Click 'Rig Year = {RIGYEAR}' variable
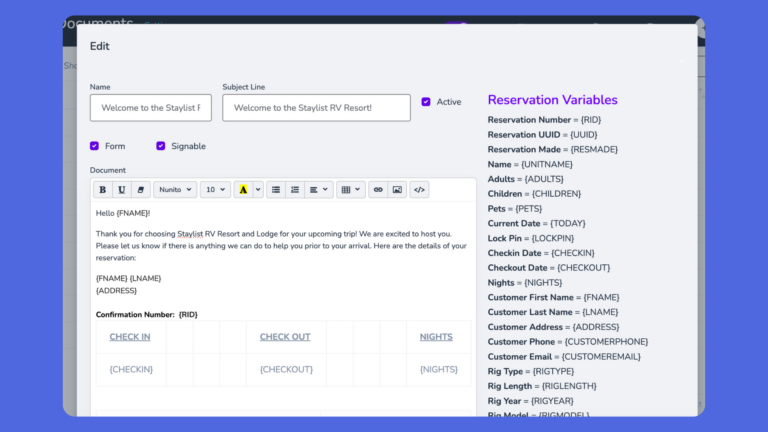Screen dimensions: 768x432 pyautogui.click(x=530, y=401)
